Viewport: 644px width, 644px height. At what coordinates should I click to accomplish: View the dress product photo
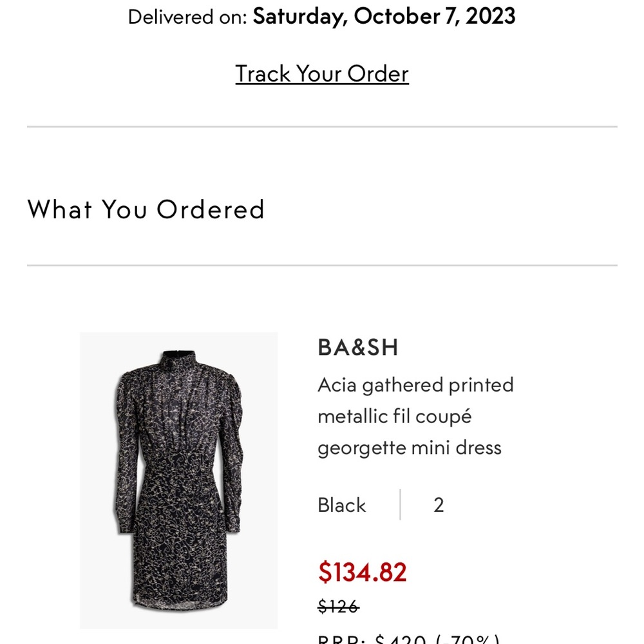click(x=179, y=477)
